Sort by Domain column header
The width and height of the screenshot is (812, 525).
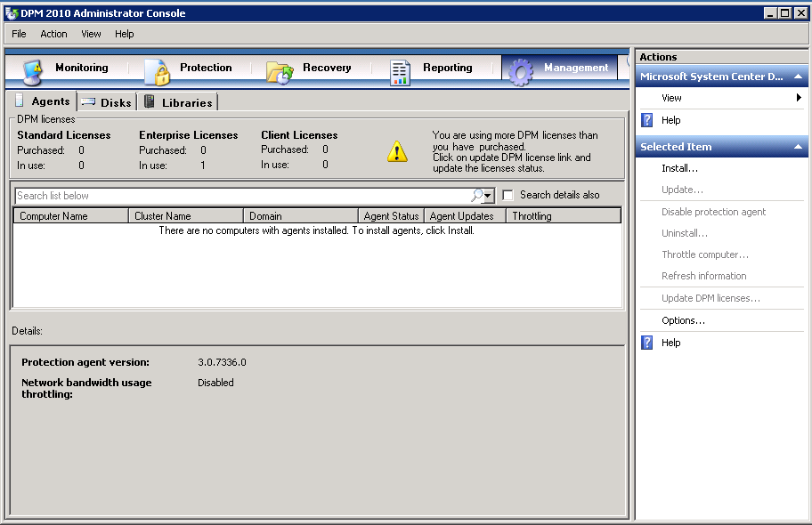point(301,216)
